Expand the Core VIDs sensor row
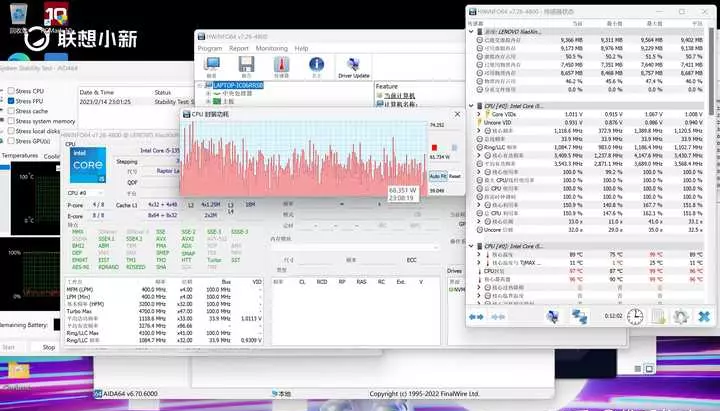The image size is (720, 411). [479, 114]
